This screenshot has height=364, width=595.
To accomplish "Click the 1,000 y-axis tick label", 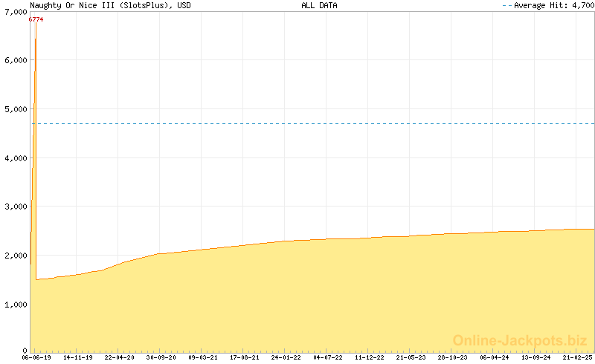I will coord(15,304).
